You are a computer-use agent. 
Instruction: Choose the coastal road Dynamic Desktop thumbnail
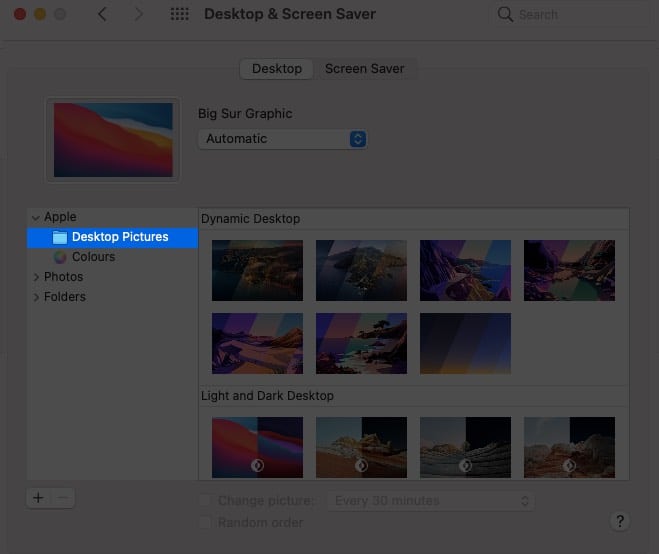point(465,270)
